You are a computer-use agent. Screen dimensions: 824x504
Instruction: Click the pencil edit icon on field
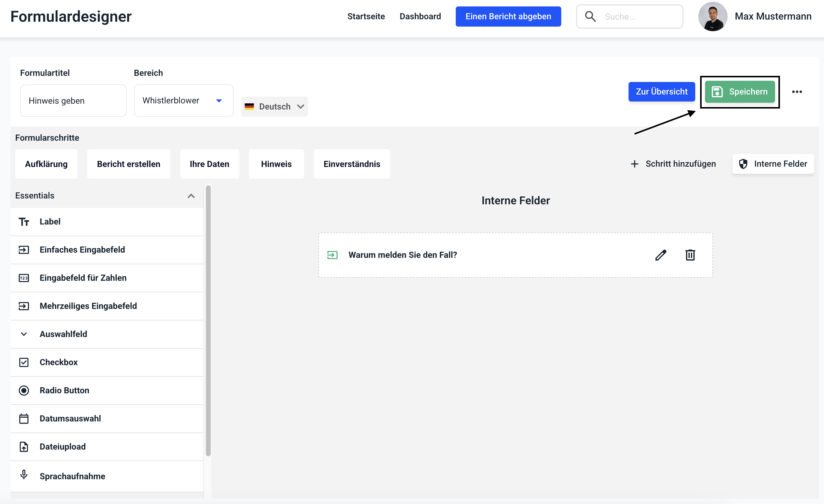tap(660, 255)
